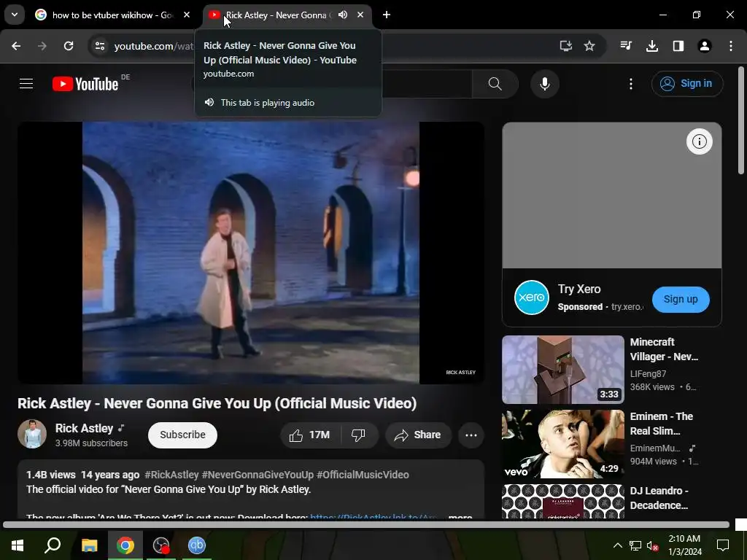Image resolution: width=747 pixels, height=560 pixels.
Task: Mute the Rick Astley tab via the speaker icon
Action: click(343, 15)
